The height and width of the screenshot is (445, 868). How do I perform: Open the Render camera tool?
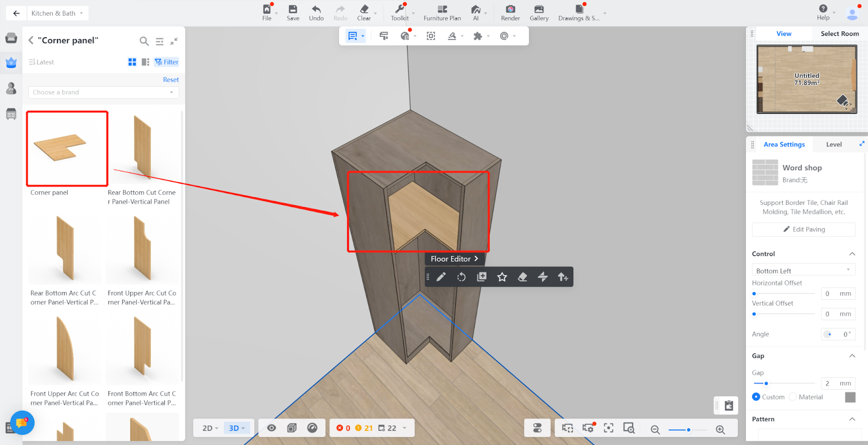510,9
